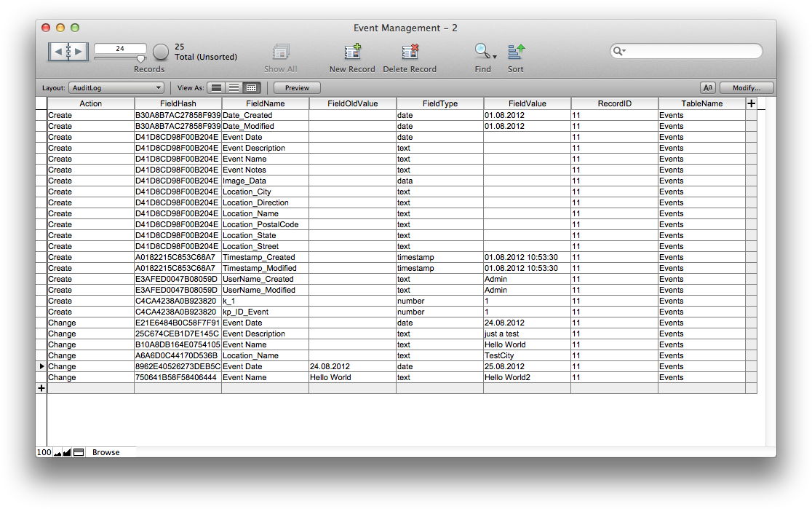Click the Location_PostalCode cell

click(265, 224)
